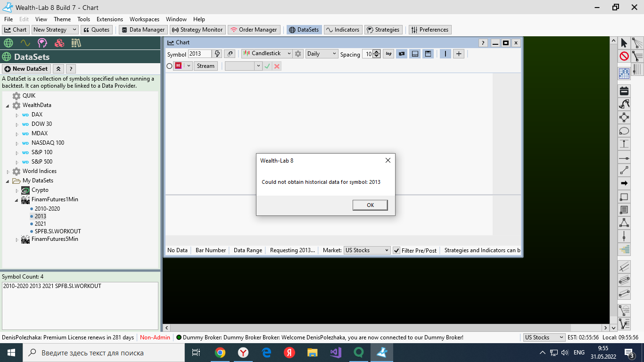644x362 pixels.
Task: Open the View menu
Action: tap(41, 19)
